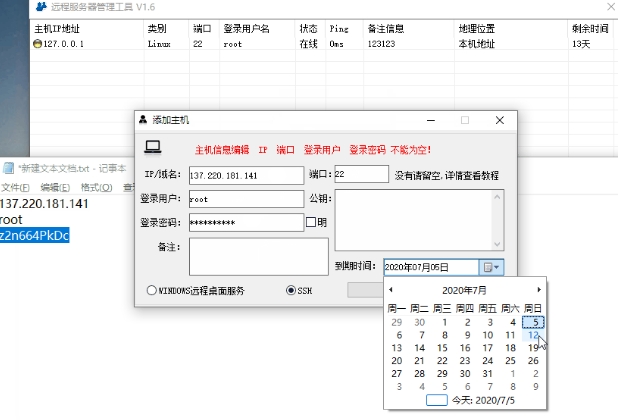Click the computer icon in the add-host dialog

153,148
